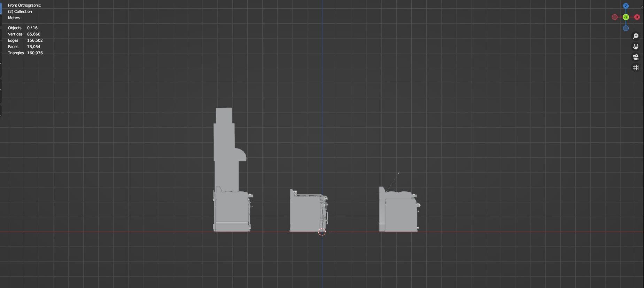Click the Faces value '73,054'
The height and width of the screenshot is (288, 644).
[x=34, y=47]
